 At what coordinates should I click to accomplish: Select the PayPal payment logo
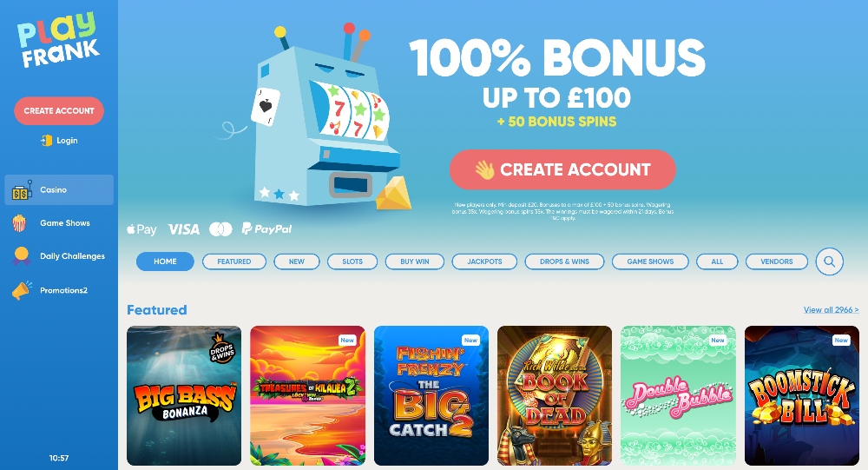tap(266, 228)
